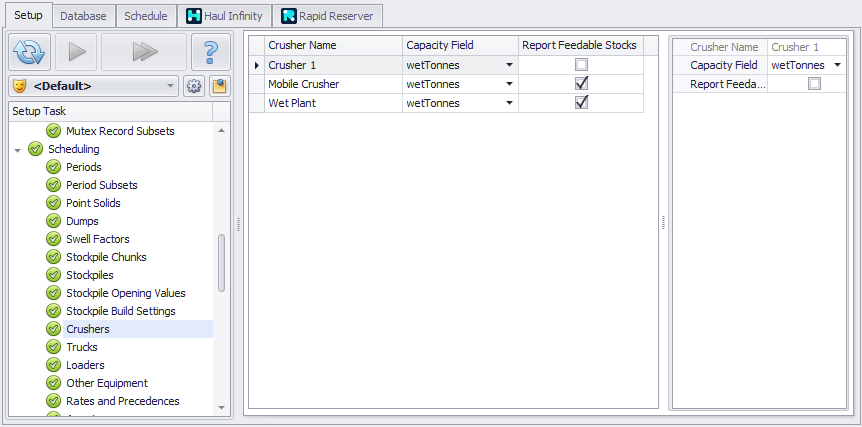
Task: Select the Trucks setup task
Action: 82,347
